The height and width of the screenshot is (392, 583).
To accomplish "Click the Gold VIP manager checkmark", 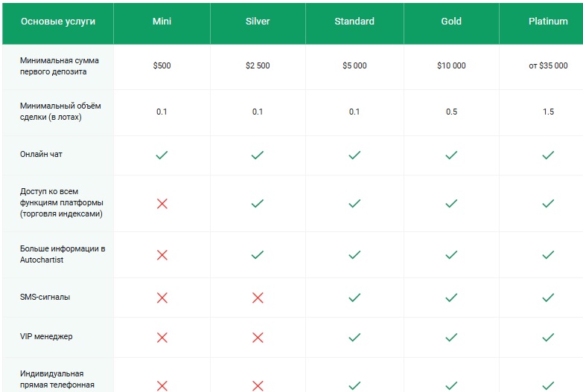I will tap(451, 337).
